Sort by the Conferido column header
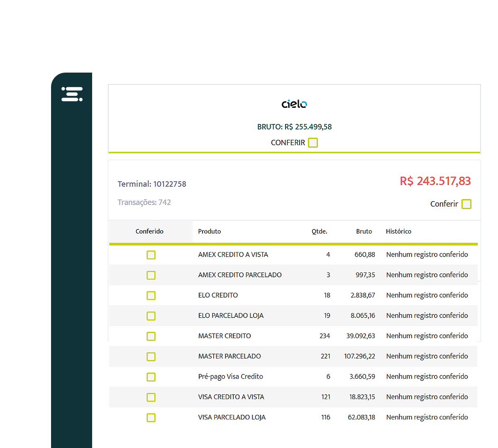This screenshot has width=498, height=448. pyautogui.click(x=149, y=231)
